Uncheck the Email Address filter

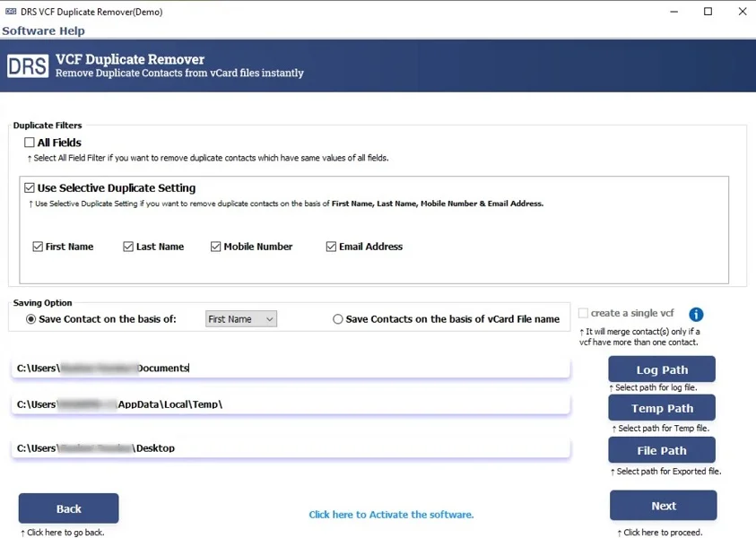(x=331, y=247)
